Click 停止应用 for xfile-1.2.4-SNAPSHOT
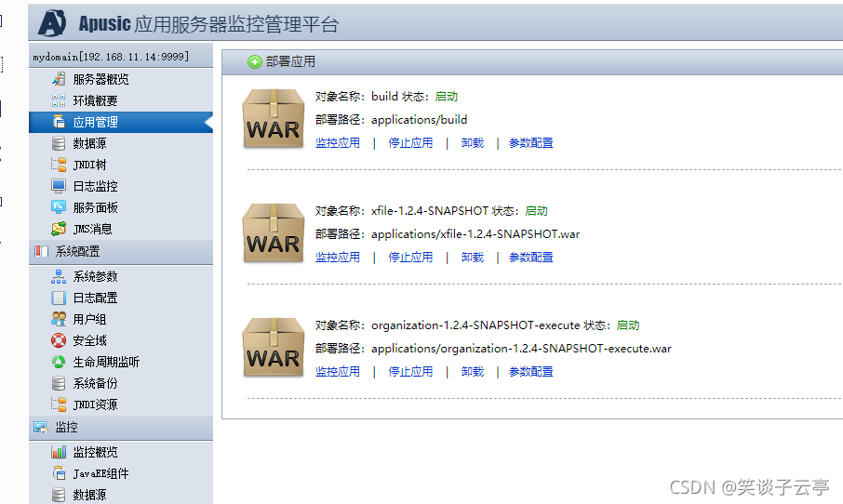Viewport: 843px width, 504px height. point(410,258)
